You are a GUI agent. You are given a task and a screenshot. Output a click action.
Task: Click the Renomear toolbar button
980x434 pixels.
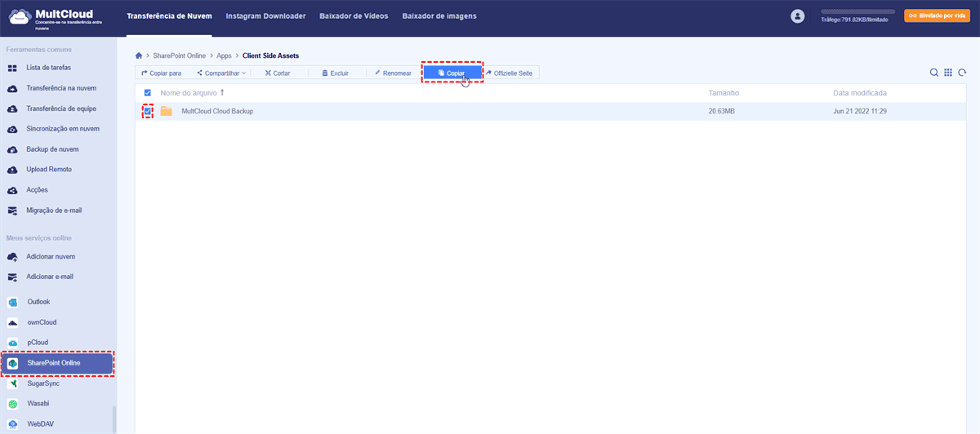(393, 73)
